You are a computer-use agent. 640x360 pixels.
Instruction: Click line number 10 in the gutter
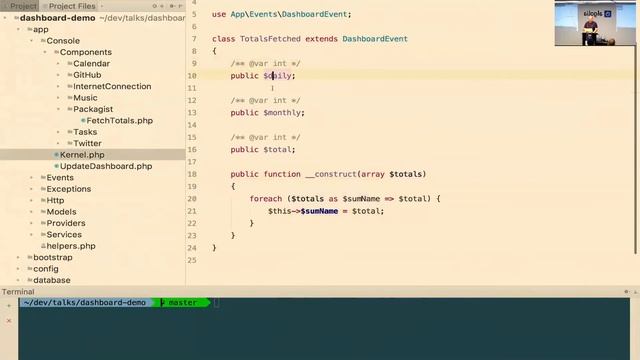192,76
